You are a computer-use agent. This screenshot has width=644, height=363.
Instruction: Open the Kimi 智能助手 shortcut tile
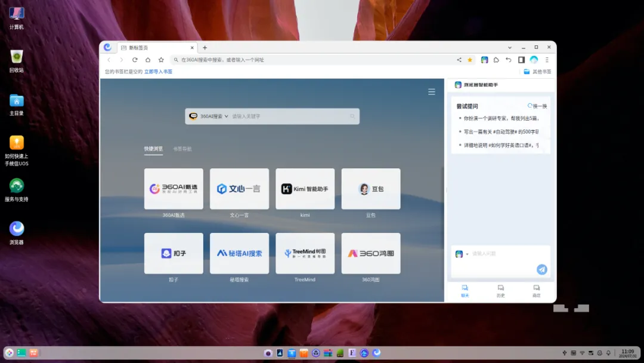point(305,189)
